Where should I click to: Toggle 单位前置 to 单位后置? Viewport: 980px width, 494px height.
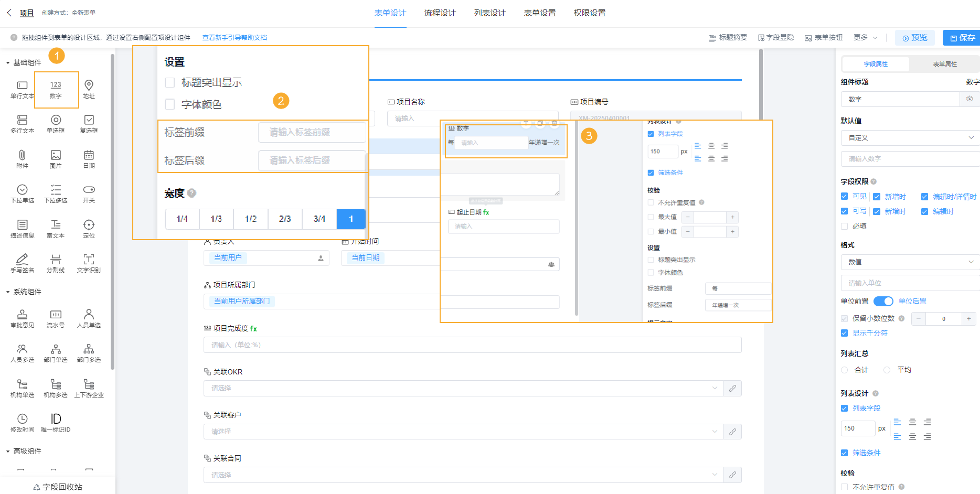(883, 301)
